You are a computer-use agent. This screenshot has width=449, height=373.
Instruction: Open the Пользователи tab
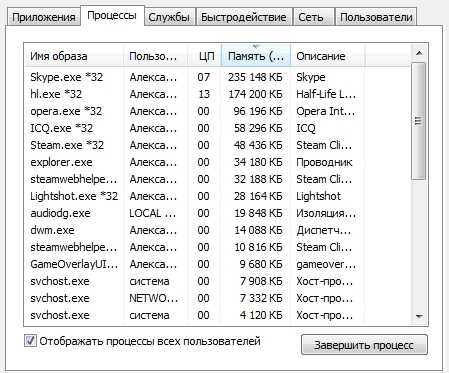[376, 17]
